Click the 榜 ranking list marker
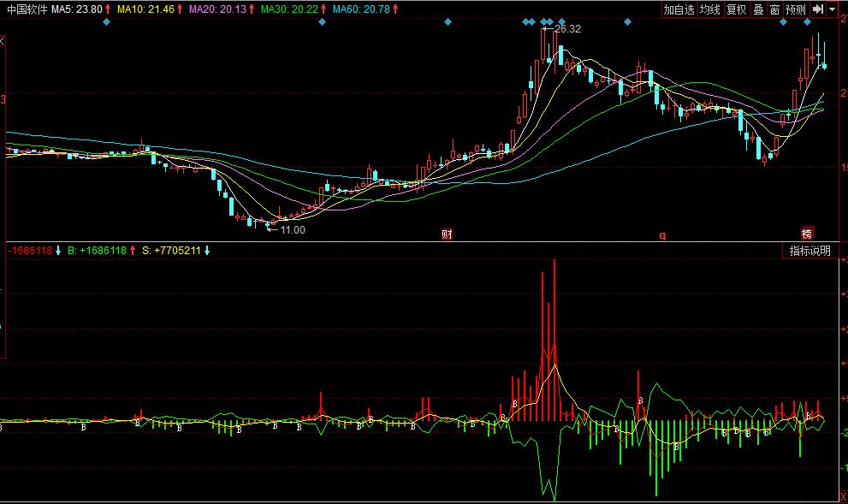 click(806, 234)
